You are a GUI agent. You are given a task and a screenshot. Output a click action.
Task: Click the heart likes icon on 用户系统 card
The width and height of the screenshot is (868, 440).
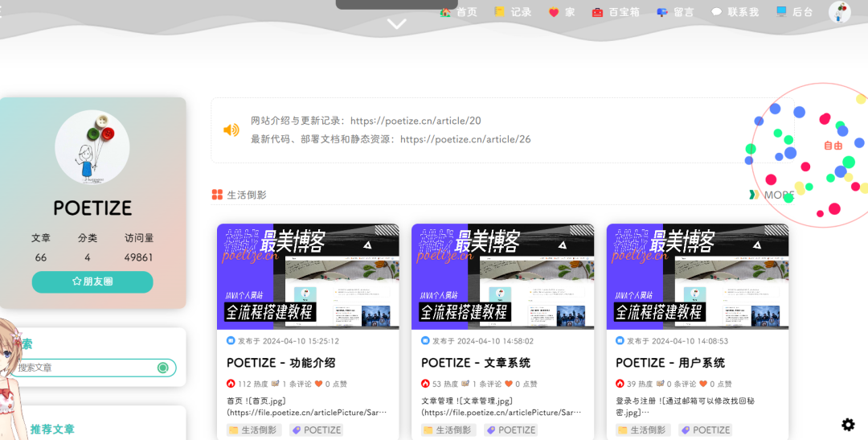(703, 384)
